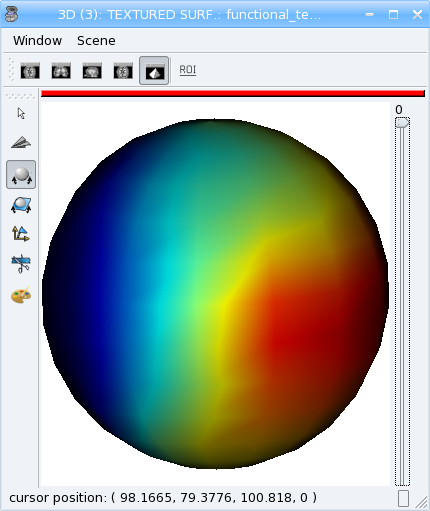Select the scissors cut control tool

21,264
